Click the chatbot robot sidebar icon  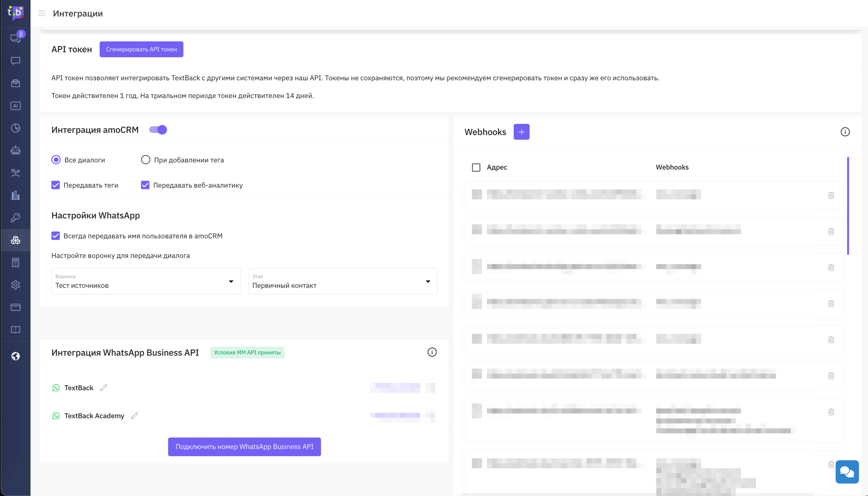[x=15, y=150]
